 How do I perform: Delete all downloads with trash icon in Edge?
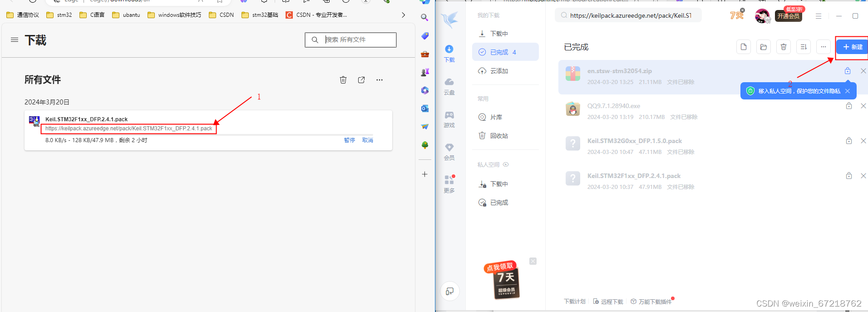click(343, 80)
